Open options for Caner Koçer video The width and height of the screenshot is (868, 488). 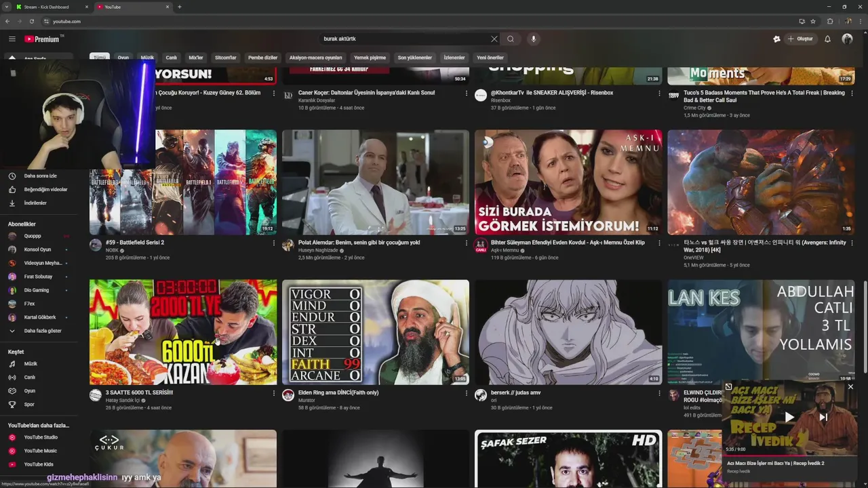click(467, 93)
